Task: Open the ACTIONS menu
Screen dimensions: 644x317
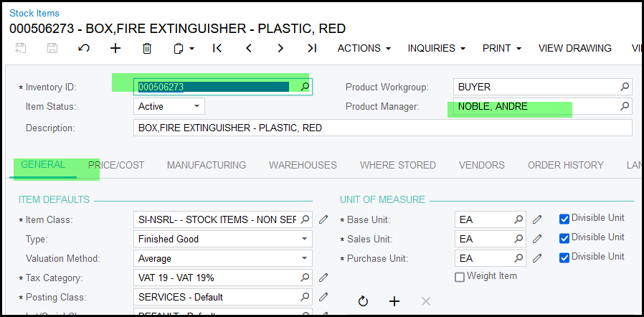Action: (364, 48)
